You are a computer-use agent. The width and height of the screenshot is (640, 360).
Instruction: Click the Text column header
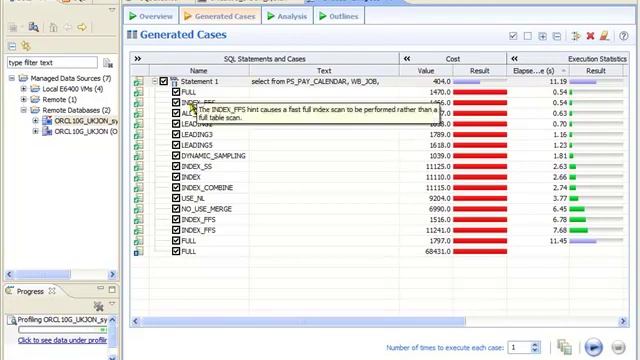pos(324,71)
